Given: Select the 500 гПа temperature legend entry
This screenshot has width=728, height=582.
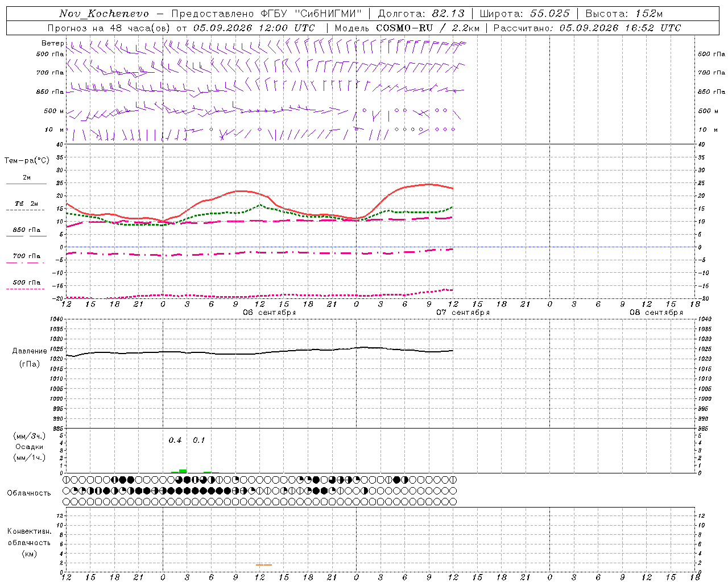Looking at the screenshot, I should 26,282.
